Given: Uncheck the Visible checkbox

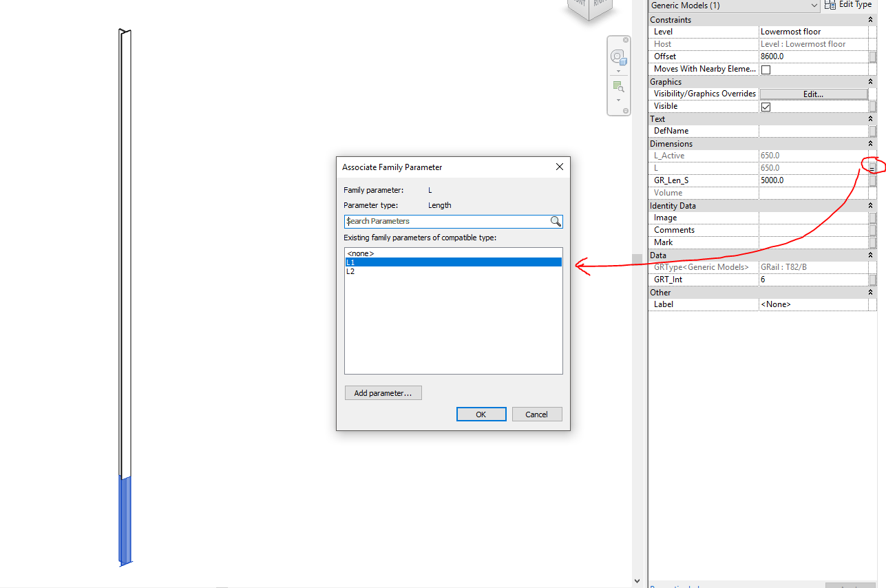Looking at the screenshot, I should pyautogui.click(x=766, y=106).
